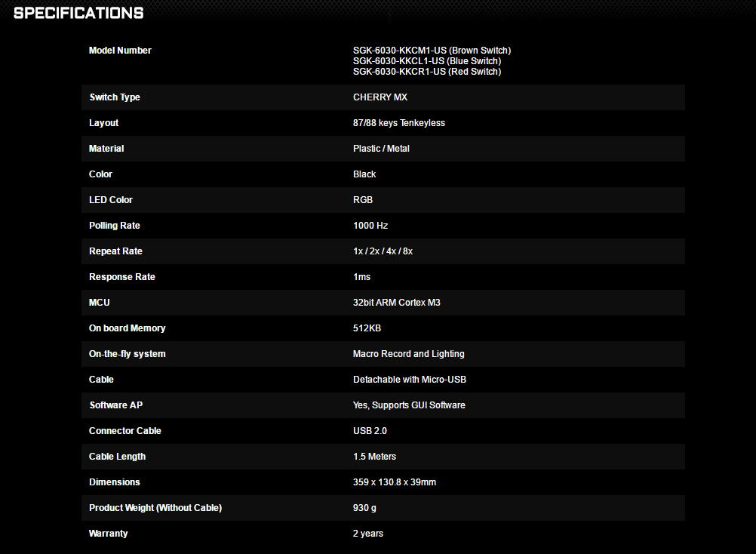Screen dimensions: 756x554
Task: Click the 1000 Hz polling rate value
Action: 370,226
